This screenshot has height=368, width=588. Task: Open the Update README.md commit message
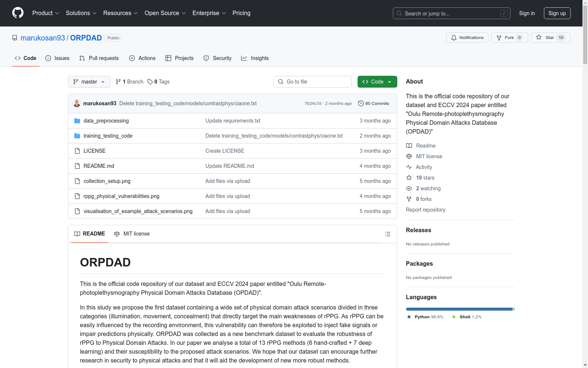pyautogui.click(x=230, y=166)
